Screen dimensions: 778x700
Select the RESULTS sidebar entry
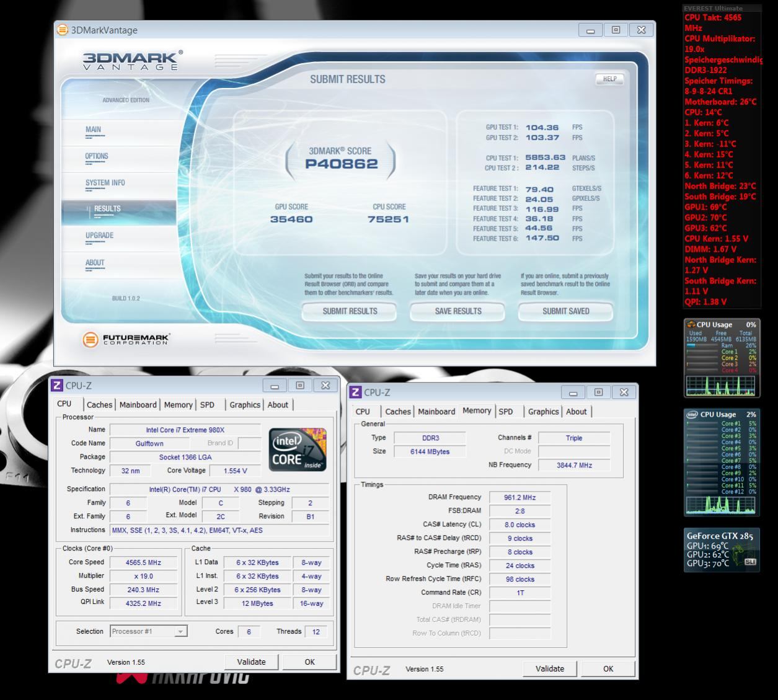point(118,213)
